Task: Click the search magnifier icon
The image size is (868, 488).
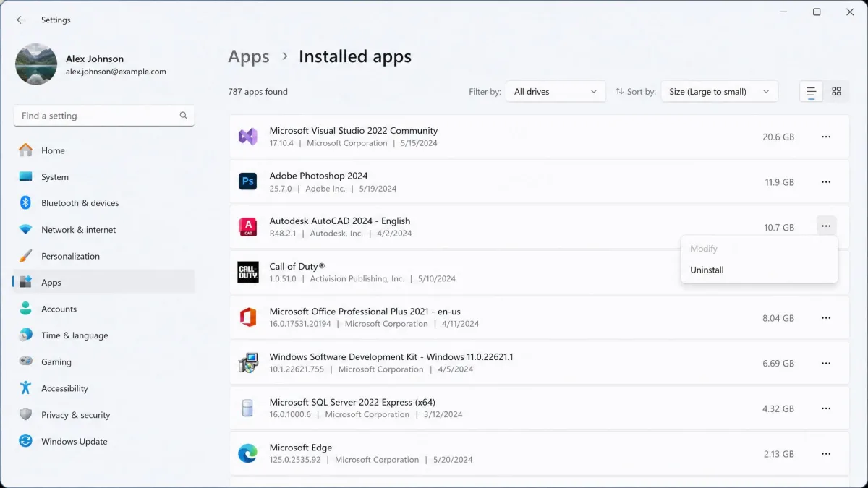Action: point(184,116)
